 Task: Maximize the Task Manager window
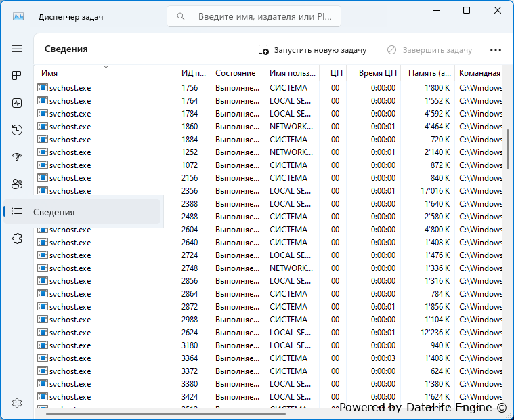tap(467, 10)
